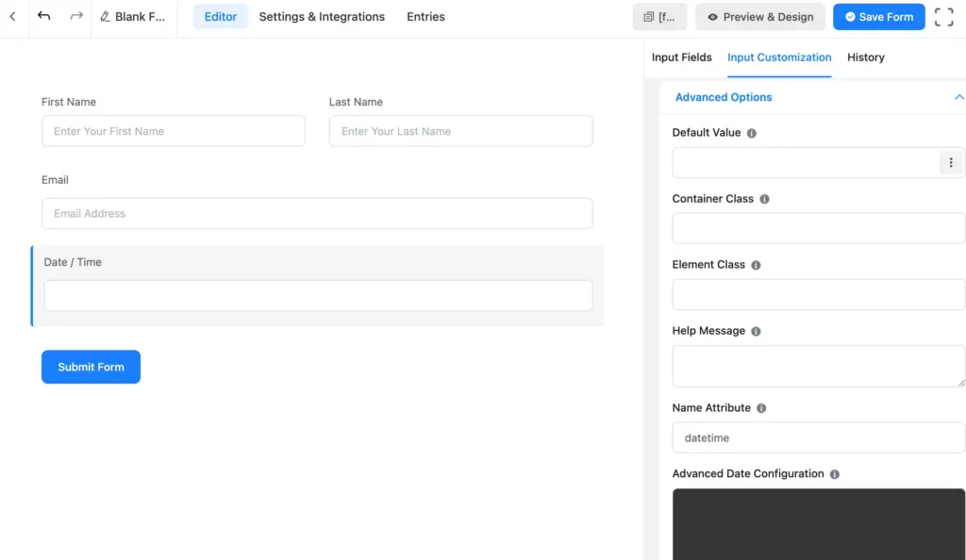Image resolution: width=966 pixels, height=560 pixels.
Task: Switch to the History tab
Action: [x=865, y=58]
